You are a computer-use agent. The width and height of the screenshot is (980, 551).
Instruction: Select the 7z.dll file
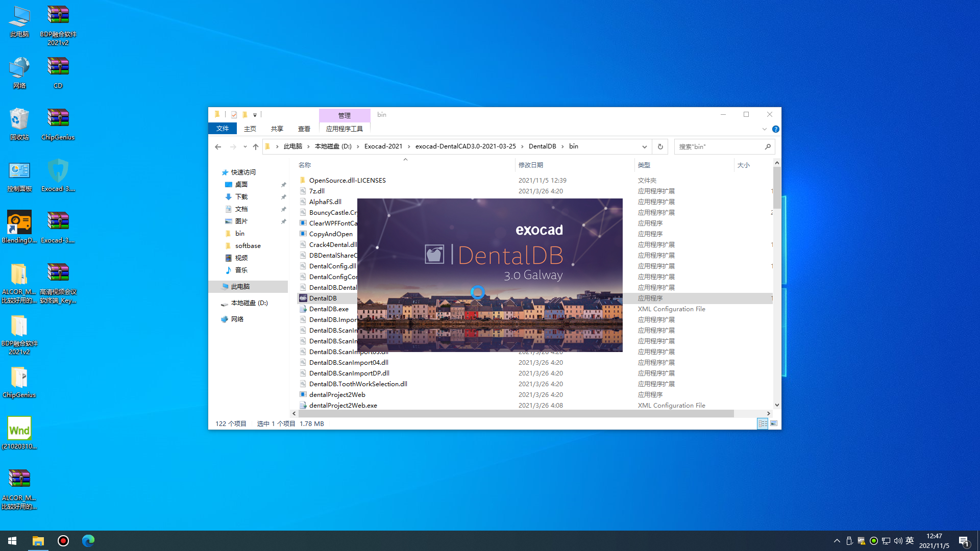point(317,191)
